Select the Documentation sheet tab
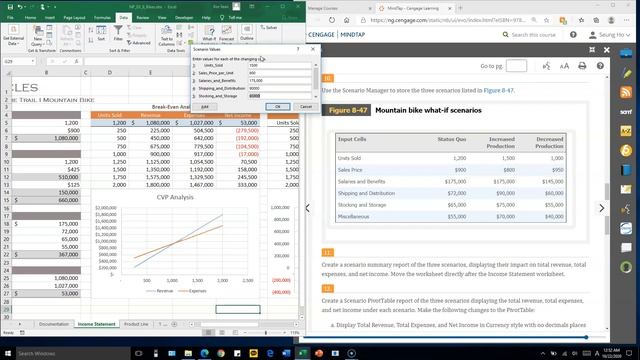Viewport: 640px width, 360px height. click(54, 324)
